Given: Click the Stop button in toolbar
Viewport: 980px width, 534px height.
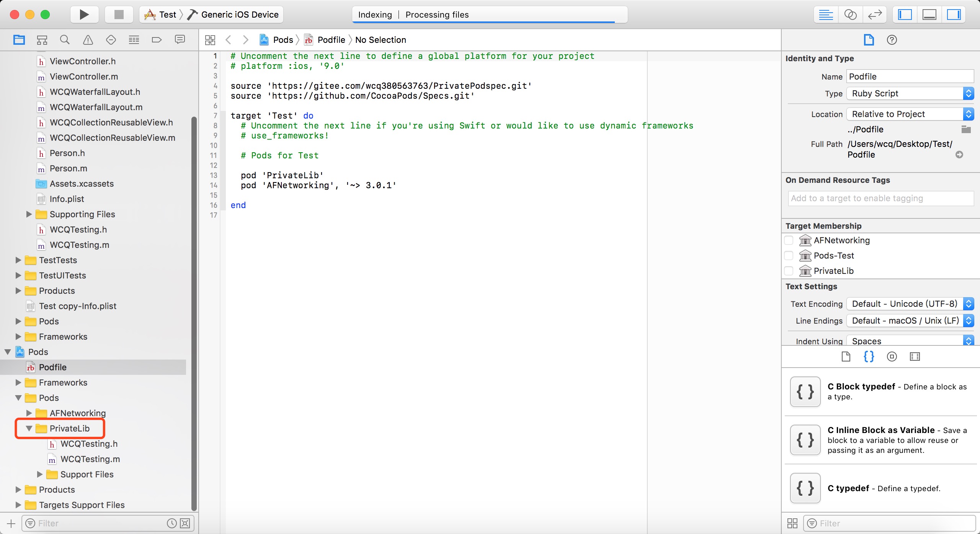Looking at the screenshot, I should (x=119, y=15).
